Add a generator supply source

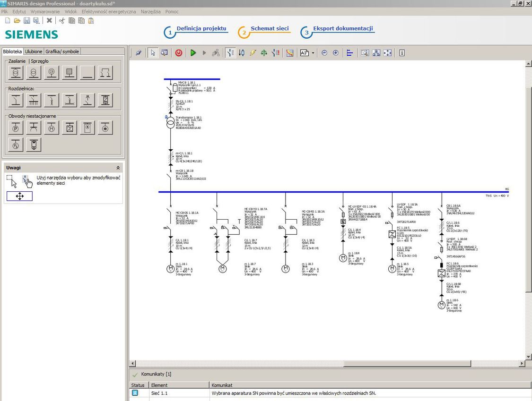[x=52, y=73]
